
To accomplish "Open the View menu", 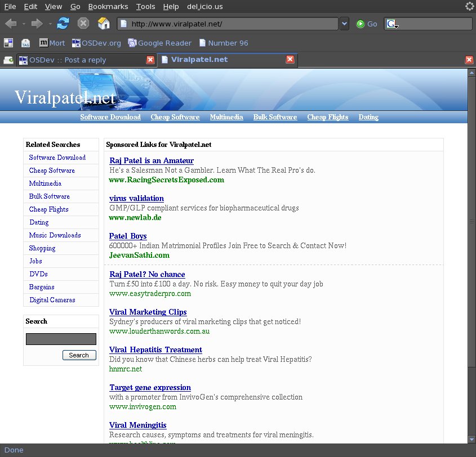I will pyautogui.click(x=54, y=6).
